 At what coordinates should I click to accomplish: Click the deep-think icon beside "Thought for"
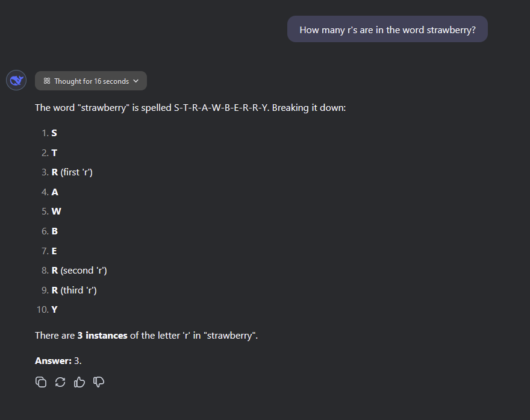[47, 81]
